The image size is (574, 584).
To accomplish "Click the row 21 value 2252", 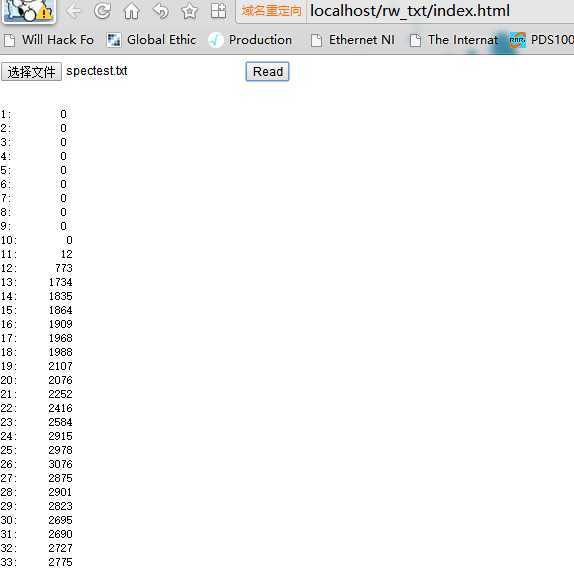I will click(60, 394).
